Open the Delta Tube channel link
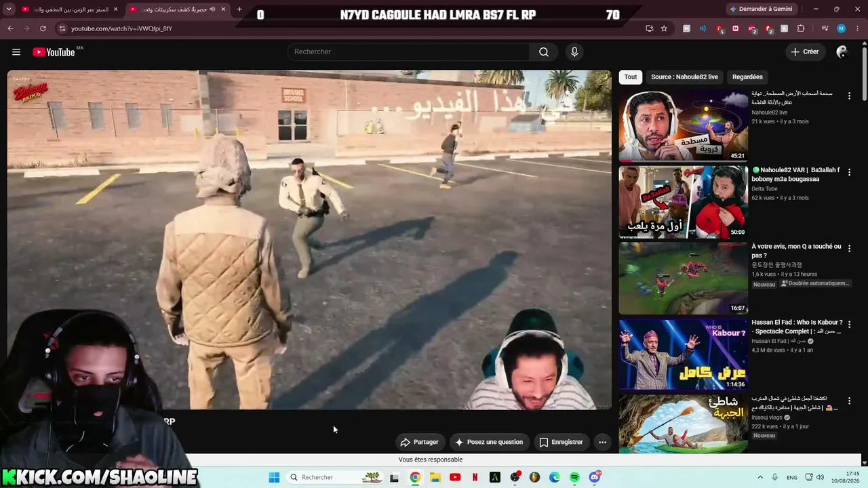Screen dimensions: 868x488 tap(764, 189)
